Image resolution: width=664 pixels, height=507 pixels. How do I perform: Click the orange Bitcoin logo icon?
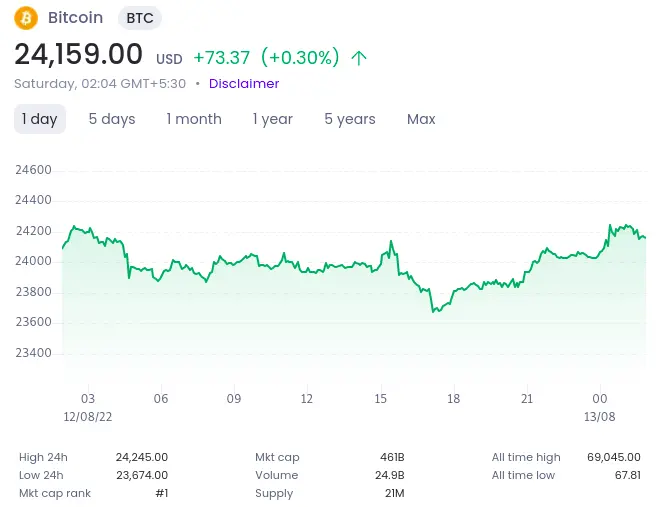pos(26,18)
